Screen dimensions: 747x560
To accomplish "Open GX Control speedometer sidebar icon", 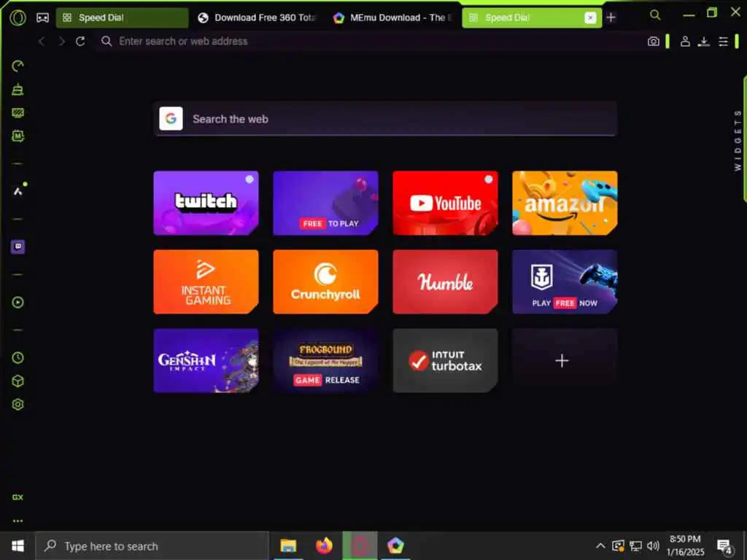I will tap(18, 66).
